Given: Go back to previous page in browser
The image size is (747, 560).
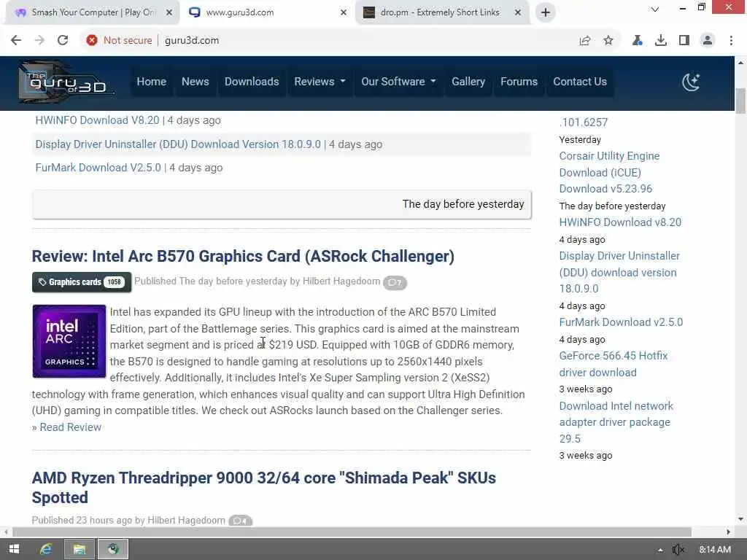Looking at the screenshot, I should pyautogui.click(x=16, y=41).
